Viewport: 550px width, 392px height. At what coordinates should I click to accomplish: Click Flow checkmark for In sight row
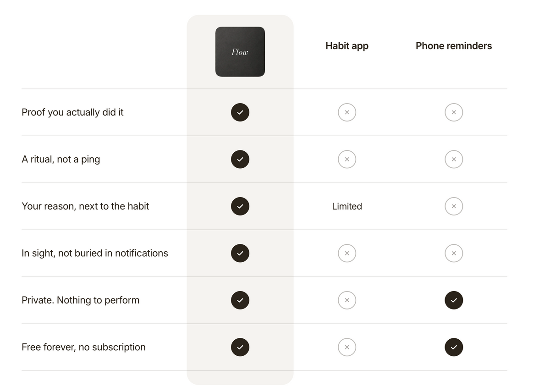point(240,253)
